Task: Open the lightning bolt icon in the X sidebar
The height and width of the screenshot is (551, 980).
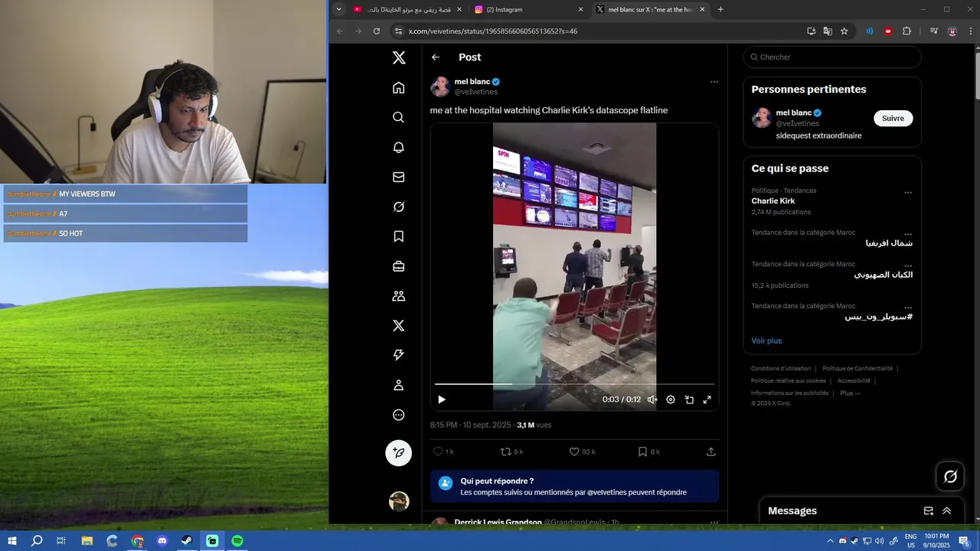Action: (x=398, y=355)
